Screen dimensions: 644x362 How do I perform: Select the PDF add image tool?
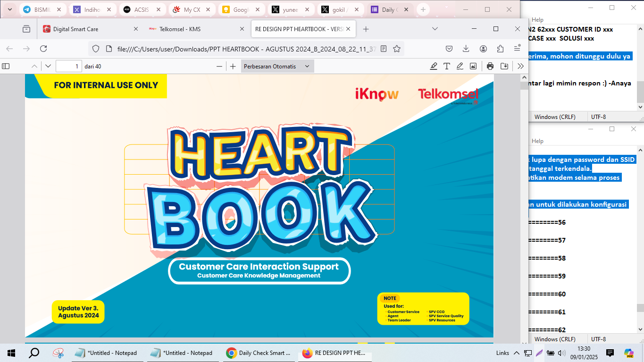pyautogui.click(x=473, y=67)
